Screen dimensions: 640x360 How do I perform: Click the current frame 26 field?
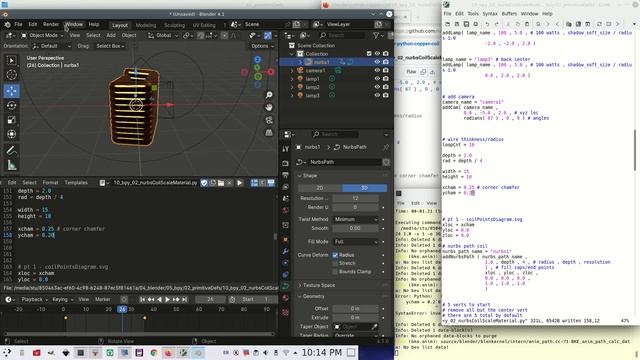coord(210,300)
